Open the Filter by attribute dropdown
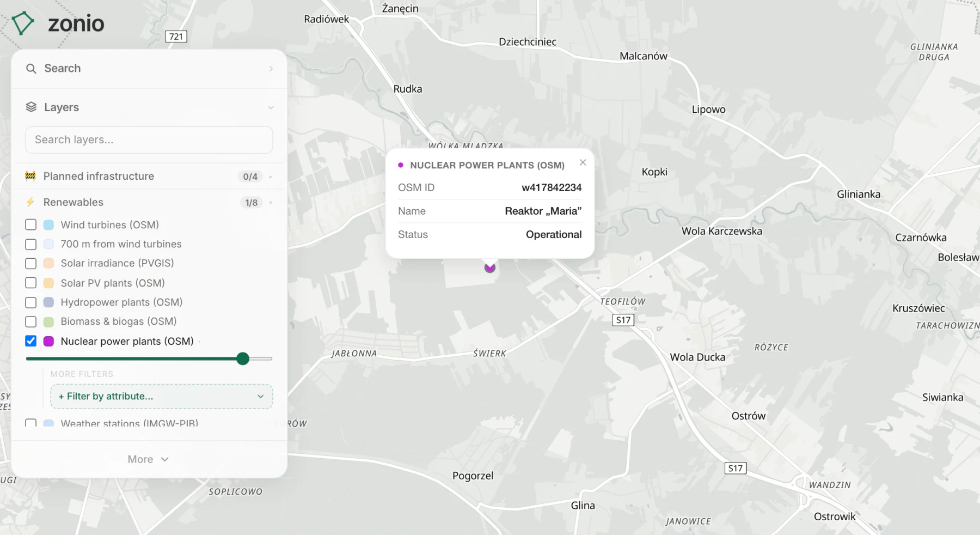This screenshot has height=535, width=980. [162, 397]
